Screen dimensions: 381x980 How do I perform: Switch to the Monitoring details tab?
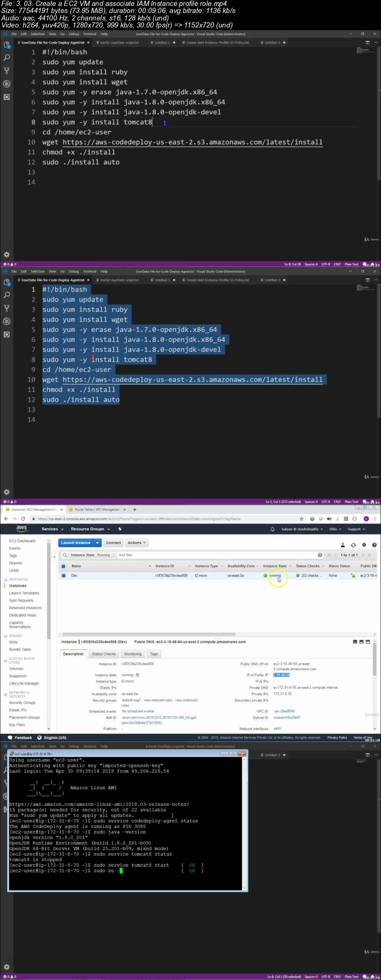click(132, 654)
